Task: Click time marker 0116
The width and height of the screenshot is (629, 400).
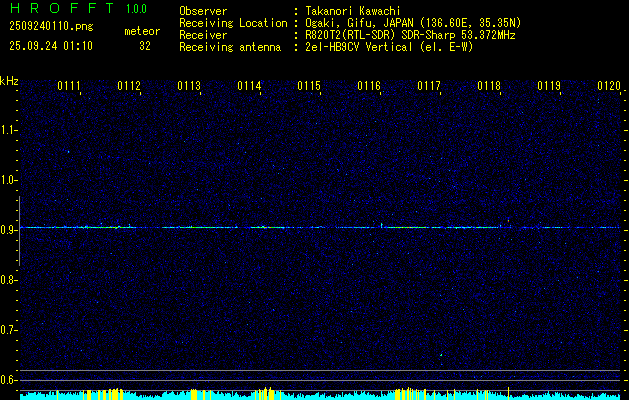Action: click(369, 86)
